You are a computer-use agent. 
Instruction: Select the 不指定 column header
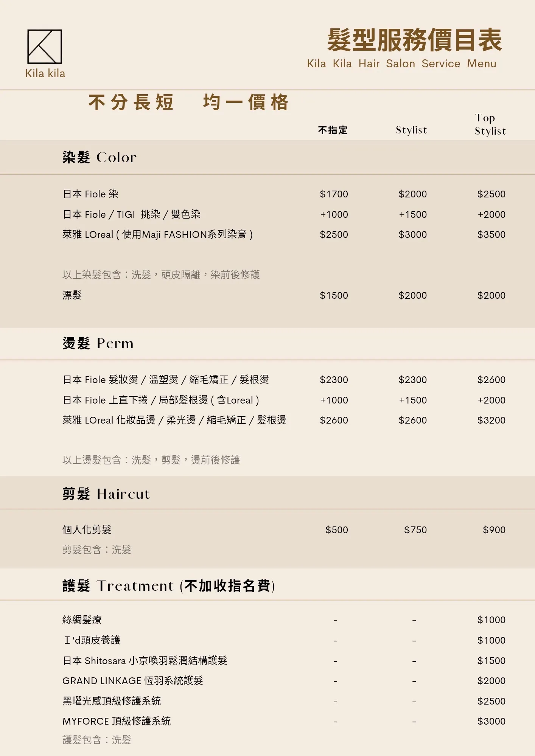333,130
